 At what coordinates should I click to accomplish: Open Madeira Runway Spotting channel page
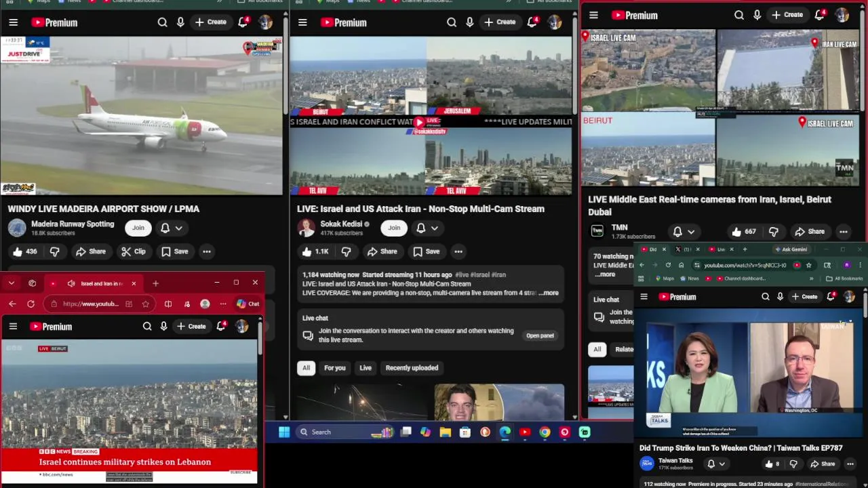73,224
